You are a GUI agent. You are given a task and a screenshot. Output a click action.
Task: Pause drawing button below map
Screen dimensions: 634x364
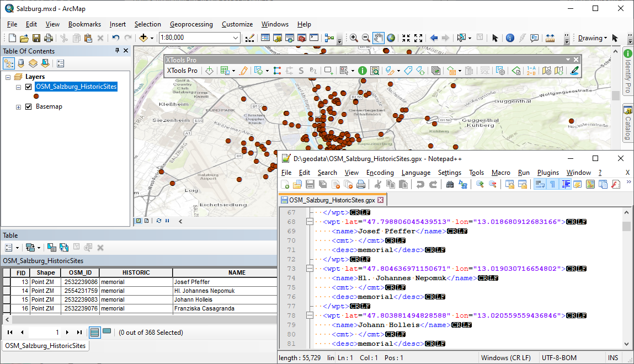[167, 221]
